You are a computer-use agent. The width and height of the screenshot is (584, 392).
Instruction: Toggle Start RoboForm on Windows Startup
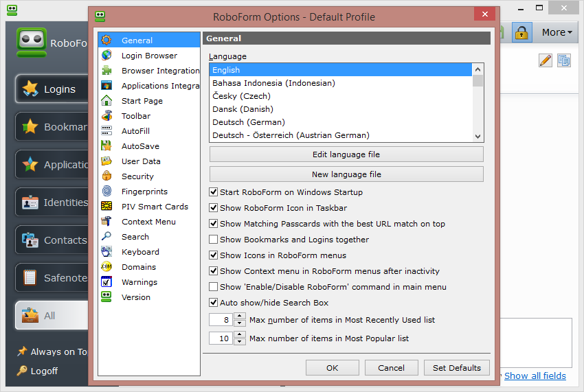(213, 192)
